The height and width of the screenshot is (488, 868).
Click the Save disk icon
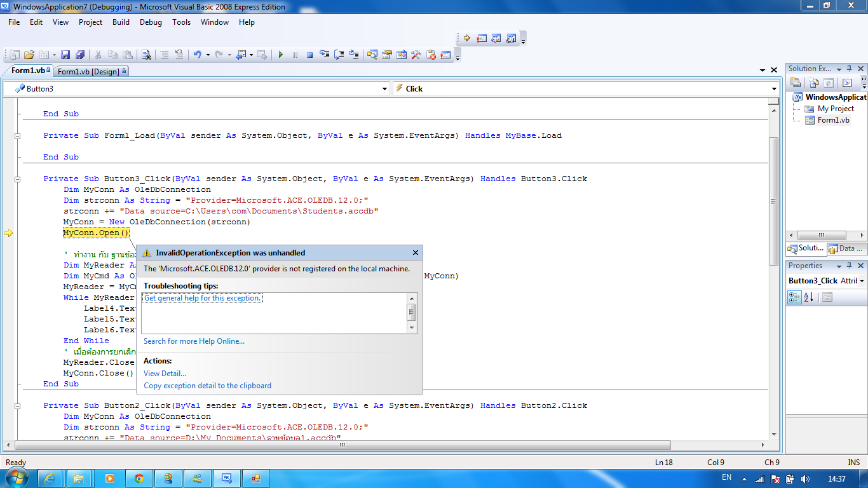(x=66, y=55)
